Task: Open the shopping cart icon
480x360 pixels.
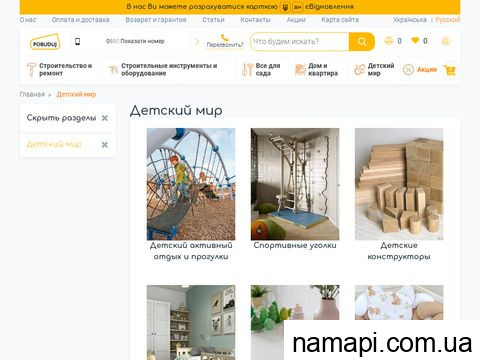Action: [450, 70]
